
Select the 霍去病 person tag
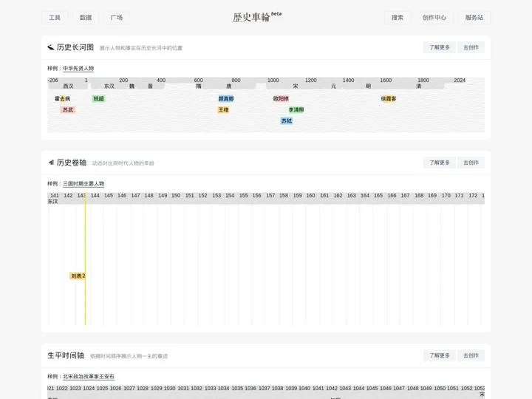[62, 99]
